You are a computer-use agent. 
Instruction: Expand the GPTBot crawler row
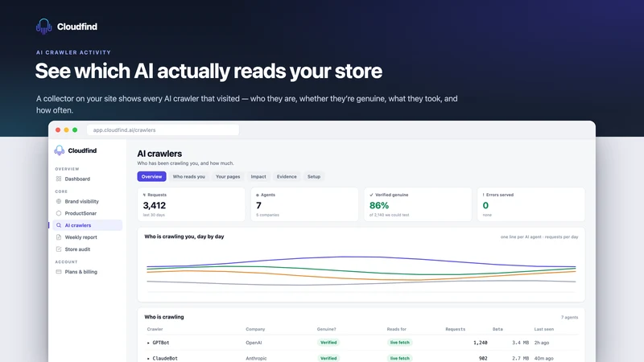pos(148,343)
